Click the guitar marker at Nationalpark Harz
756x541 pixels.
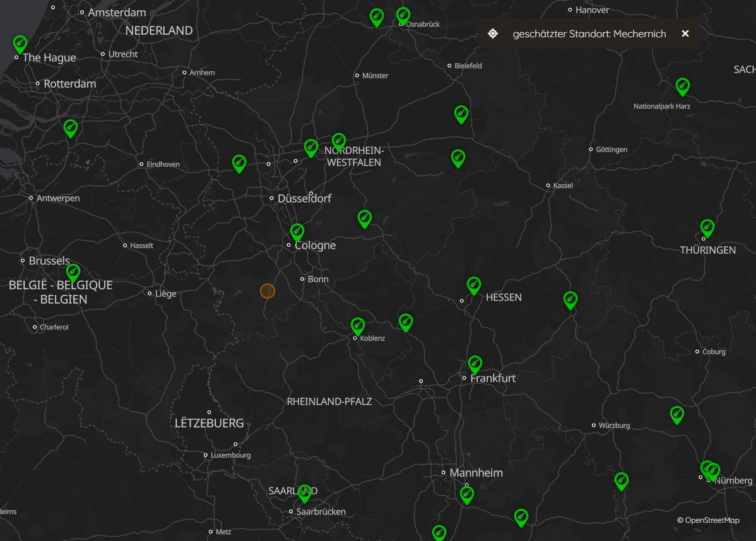tap(682, 86)
